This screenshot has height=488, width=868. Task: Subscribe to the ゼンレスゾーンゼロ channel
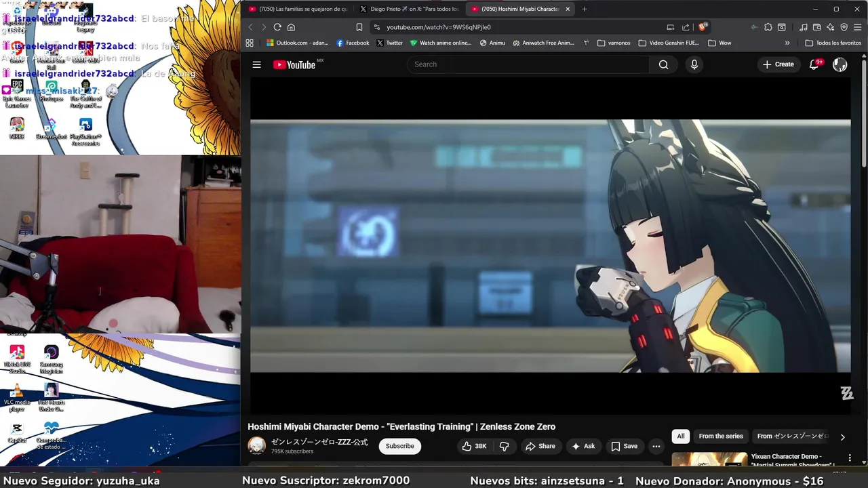399,446
